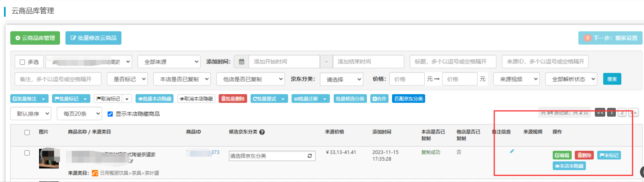Image resolution: width=644 pixels, height=182 pixels.
Task: Toggle the 本店未隐藏 eye button
Action: (x=569, y=166)
